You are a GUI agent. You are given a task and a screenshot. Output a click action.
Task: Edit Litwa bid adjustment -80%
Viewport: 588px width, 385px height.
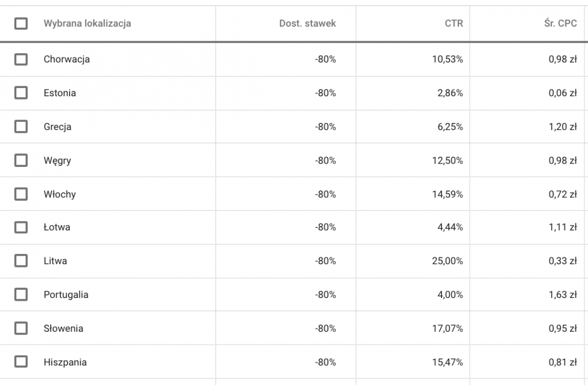[325, 261]
